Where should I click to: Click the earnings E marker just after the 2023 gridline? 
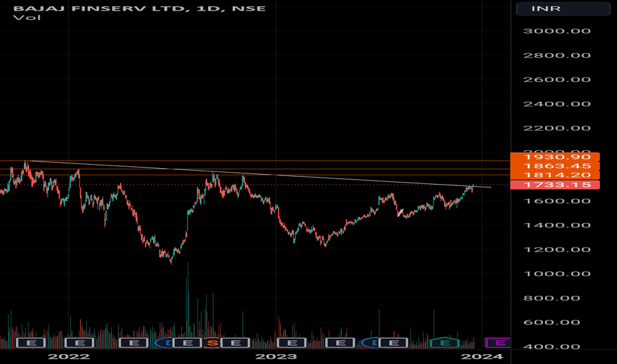click(292, 343)
